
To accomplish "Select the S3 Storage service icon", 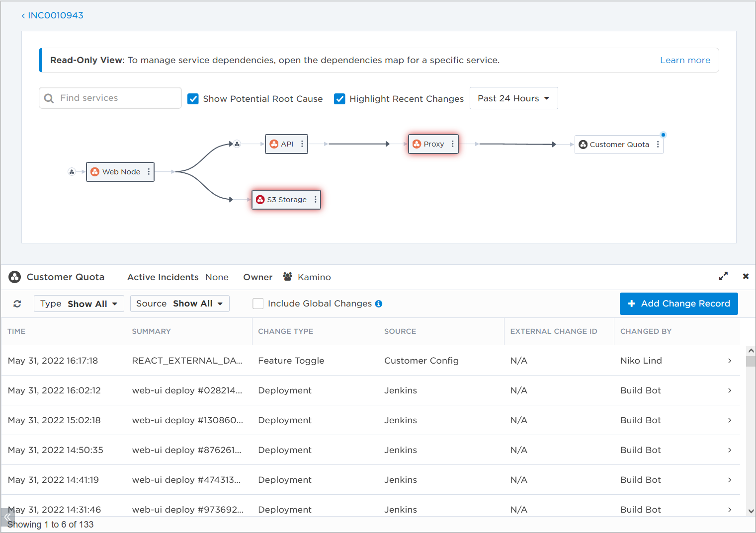I will 260,200.
